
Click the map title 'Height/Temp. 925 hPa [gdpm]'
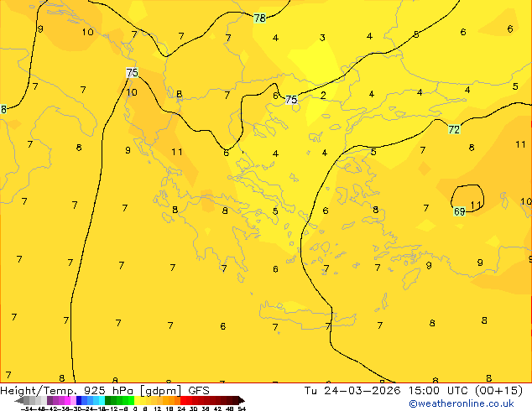tap(91, 391)
